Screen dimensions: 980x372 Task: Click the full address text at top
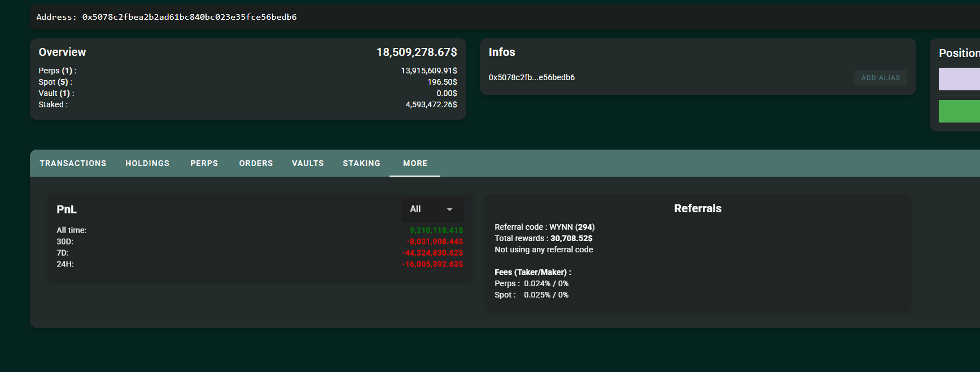click(189, 17)
